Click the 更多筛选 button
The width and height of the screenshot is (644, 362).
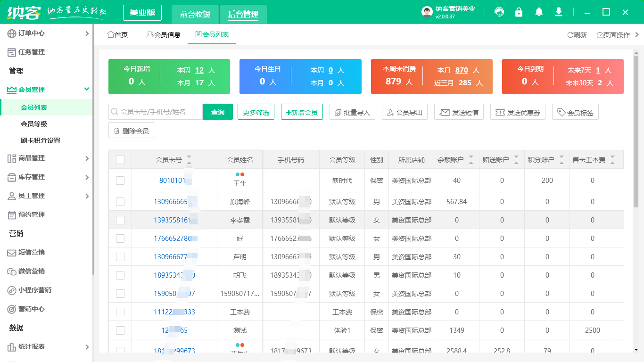[256, 112]
